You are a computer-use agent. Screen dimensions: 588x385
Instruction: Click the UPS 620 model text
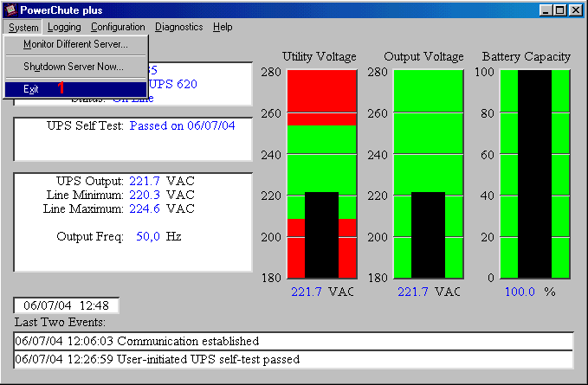(173, 84)
